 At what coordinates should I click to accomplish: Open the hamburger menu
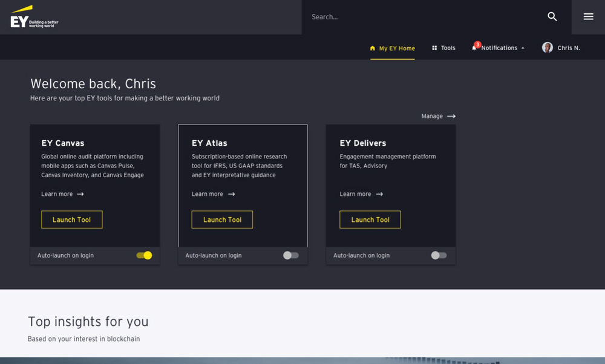tap(588, 17)
